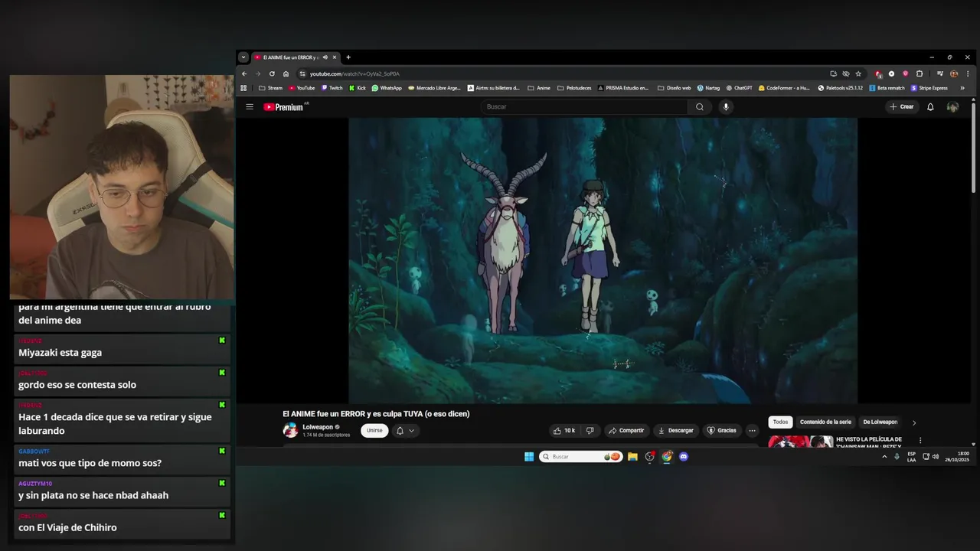Select the El ANIME fue un ERROR tab
The width and height of the screenshot is (980, 551).
click(x=296, y=57)
